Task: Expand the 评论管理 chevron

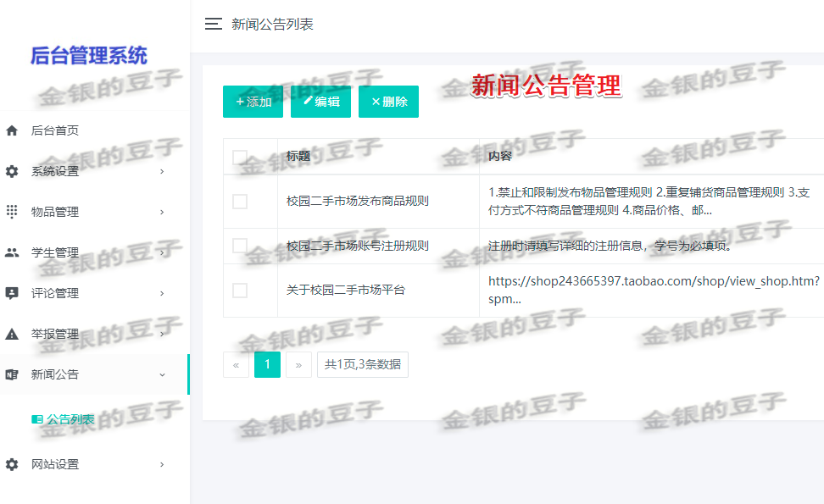Action: (162, 293)
